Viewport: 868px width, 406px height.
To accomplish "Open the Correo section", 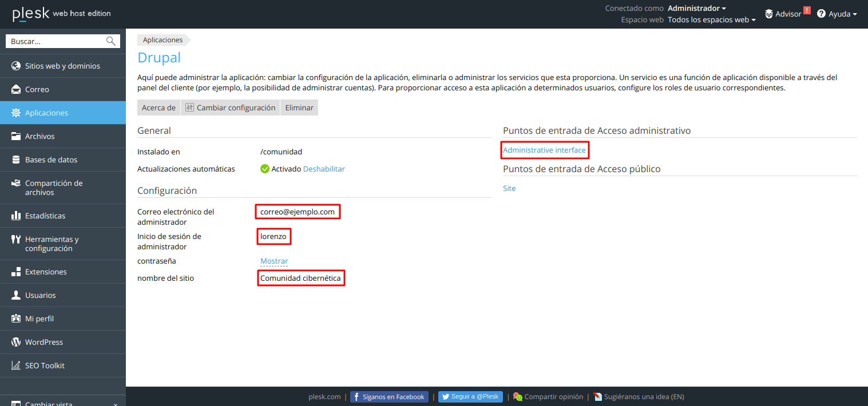I will coord(35,89).
